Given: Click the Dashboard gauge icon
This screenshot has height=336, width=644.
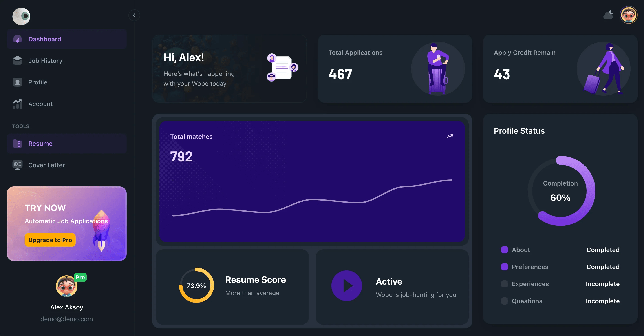Looking at the screenshot, I should (18, 39).
